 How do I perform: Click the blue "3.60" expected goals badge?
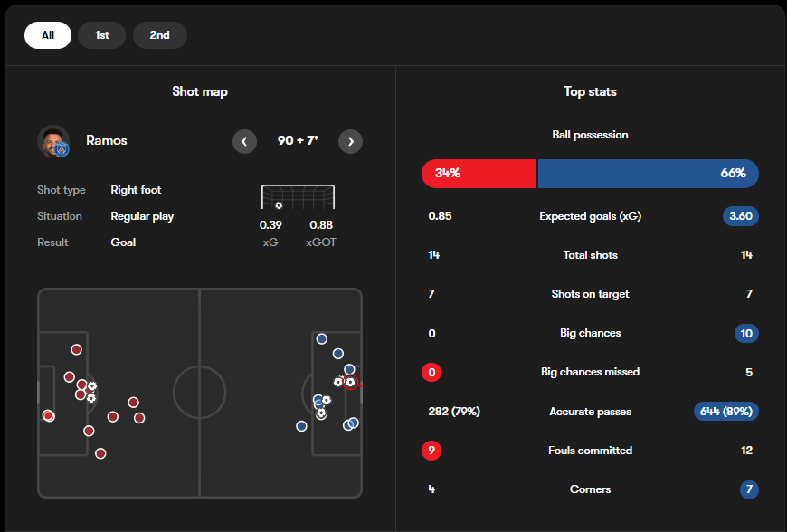(x=740, y=216)
